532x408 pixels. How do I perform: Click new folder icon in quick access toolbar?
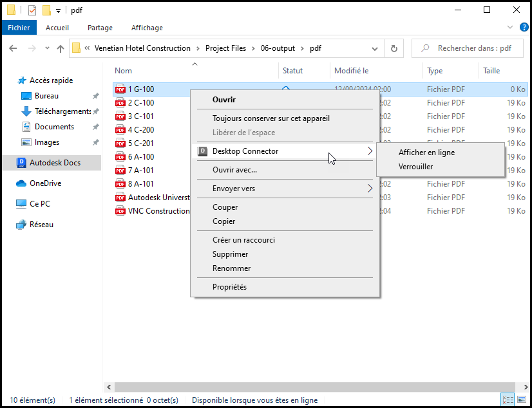click(46, 10)
